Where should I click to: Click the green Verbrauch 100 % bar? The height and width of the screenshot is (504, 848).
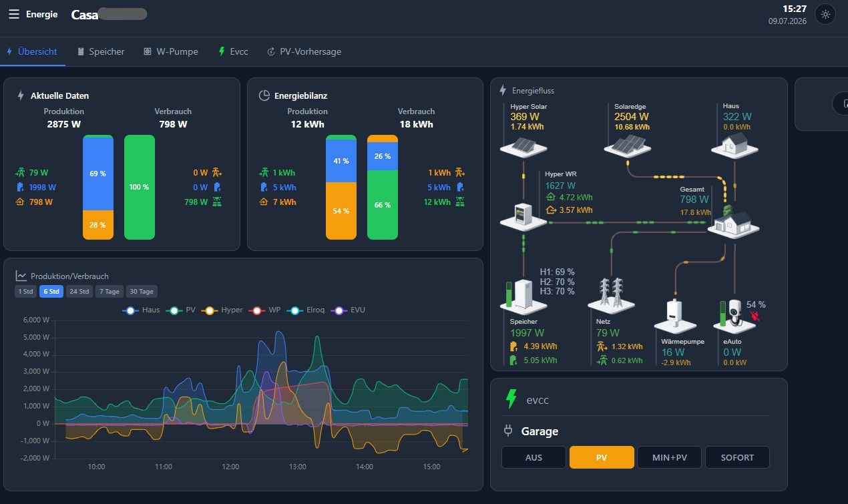click(x=139, y=187)
